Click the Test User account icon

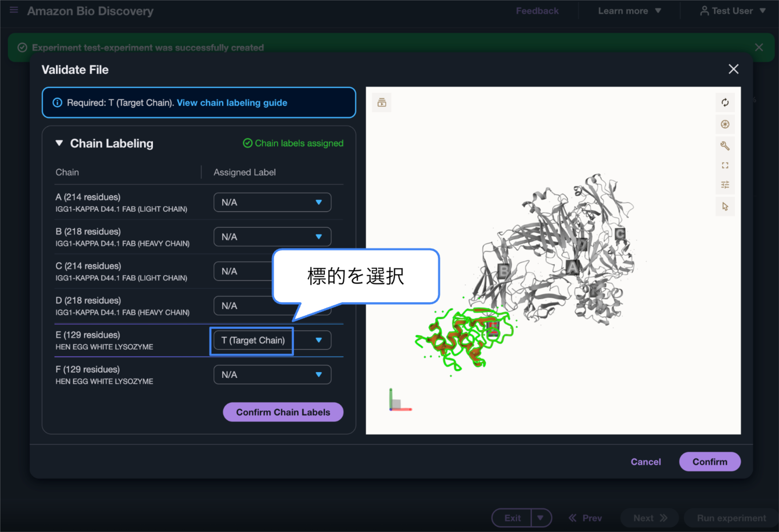(x=704, y=11)
